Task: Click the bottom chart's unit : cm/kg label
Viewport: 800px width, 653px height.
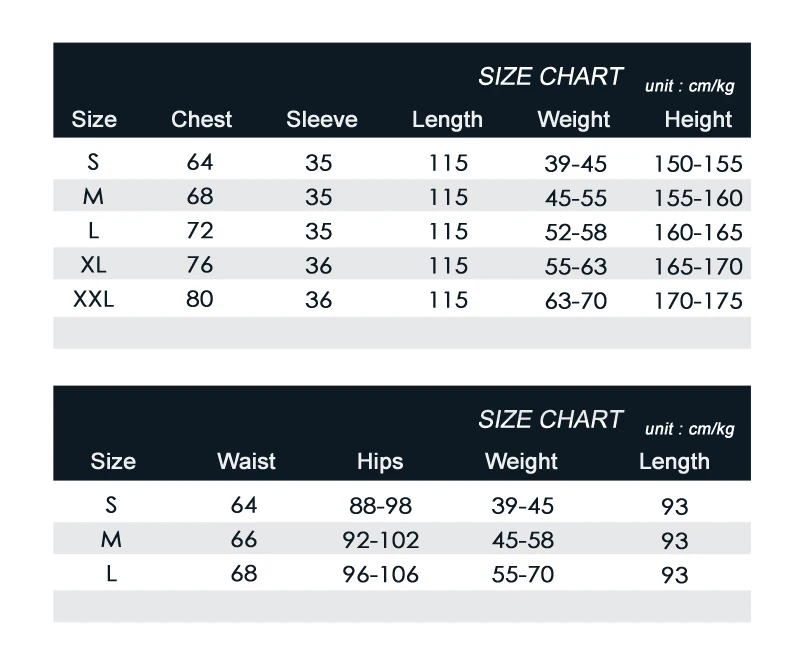Action: pyautogui.click(x=689, y=429)
